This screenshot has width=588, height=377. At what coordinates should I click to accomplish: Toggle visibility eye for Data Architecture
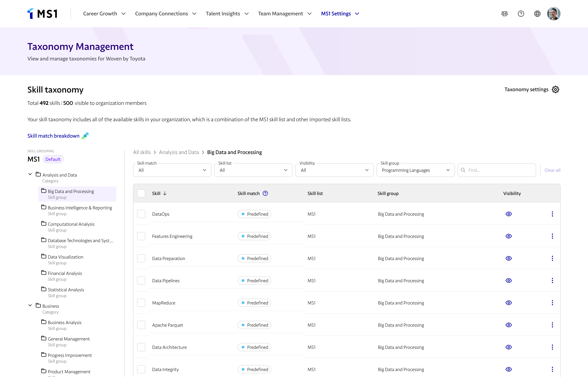(509, 347)
